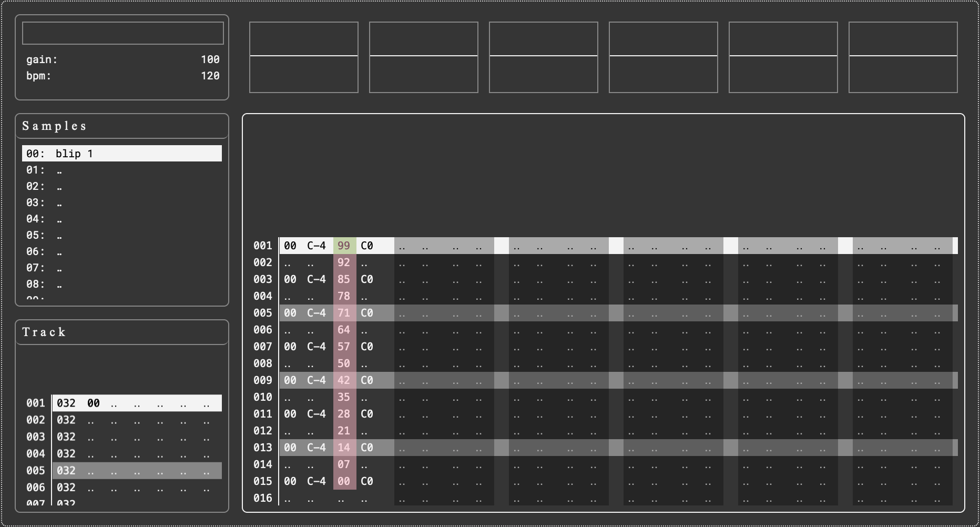This screenshot has height=527, width=980.
Task: Select empty sample slot 08
Action: (122, 284)
